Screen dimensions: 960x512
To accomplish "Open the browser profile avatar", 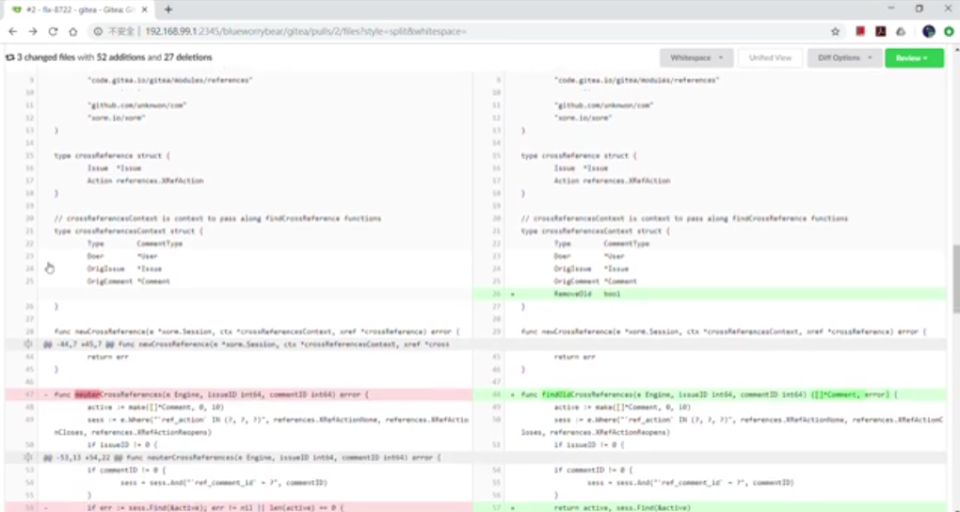I will click(928, 31).
